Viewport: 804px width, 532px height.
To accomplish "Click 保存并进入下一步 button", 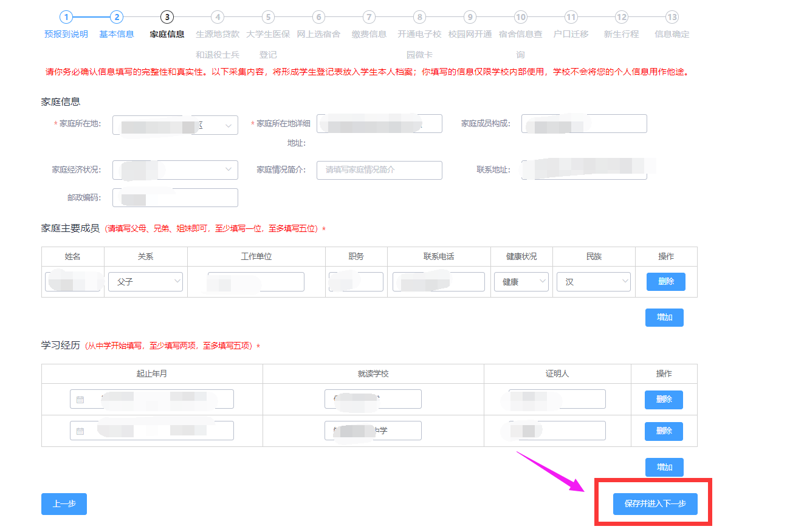I will coord(655,504).
